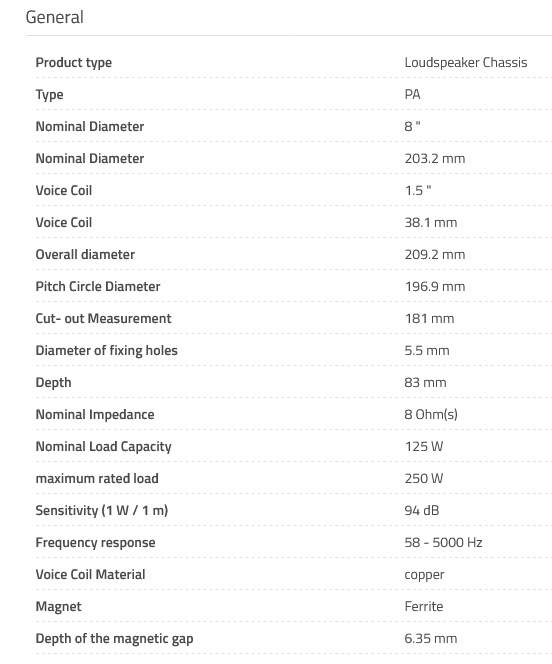Select the Product type label
The width and height of the screenshot is (552, 664).
pyautogui.click(x=74, y=63)
